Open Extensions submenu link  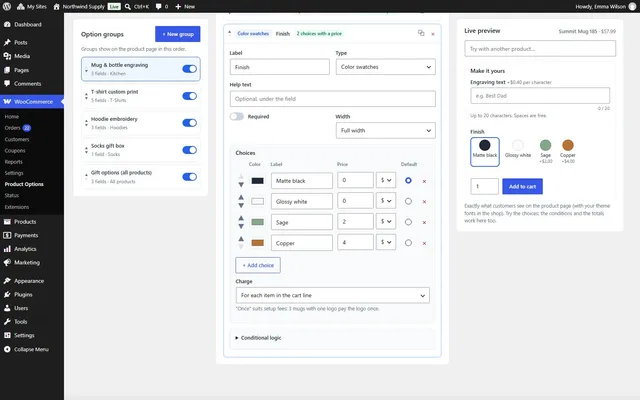[17, 207]
